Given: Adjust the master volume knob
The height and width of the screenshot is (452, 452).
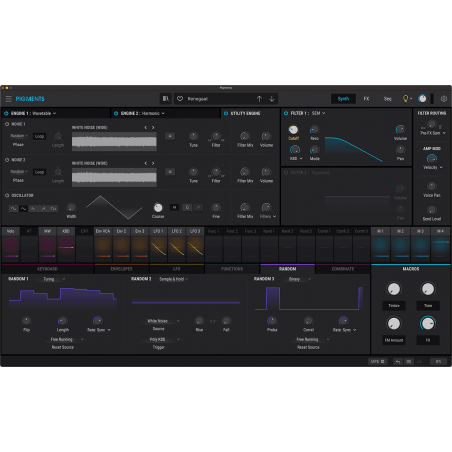Looking at the screenshot, I should click(422, 99).
